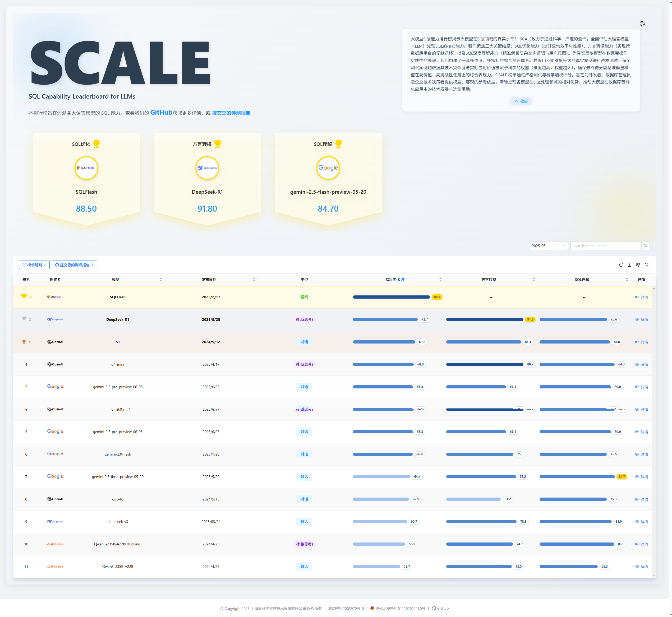Click SQLFlash SQL优化 progress bar with score 88.5
The image size is (672, 617).
(x=391, y=297)
